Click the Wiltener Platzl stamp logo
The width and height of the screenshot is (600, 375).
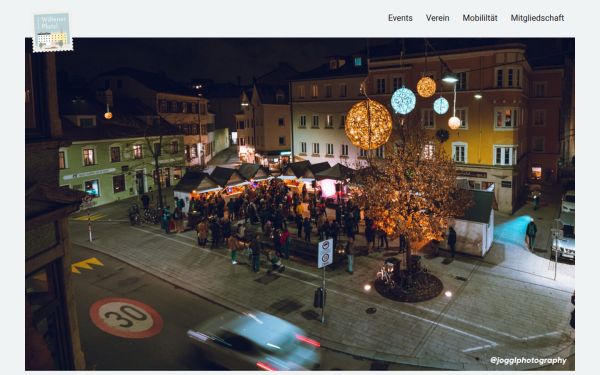[53, 32]
